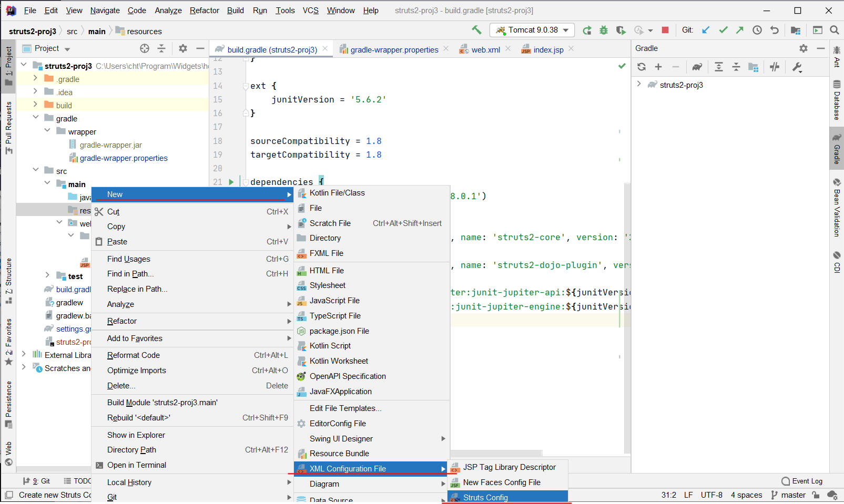Image resolution: width=844 pixels, height=504 pixels.
Task: Open the Git tool window button
Action: (36, 481)
